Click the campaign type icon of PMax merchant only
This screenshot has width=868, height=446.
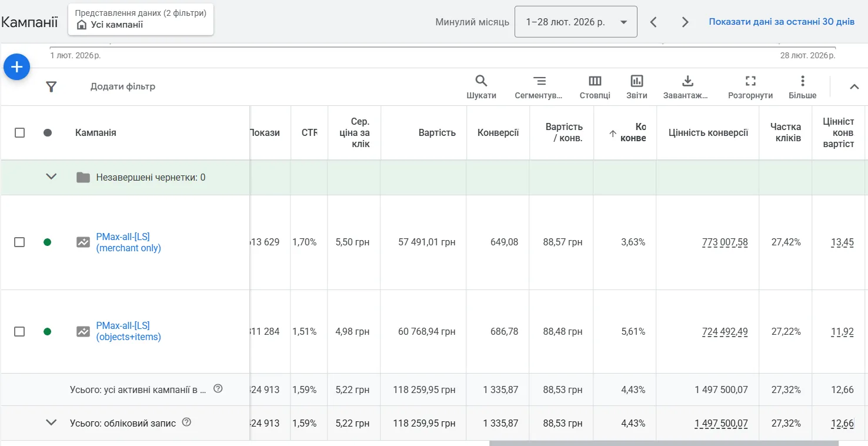[83, 242]
